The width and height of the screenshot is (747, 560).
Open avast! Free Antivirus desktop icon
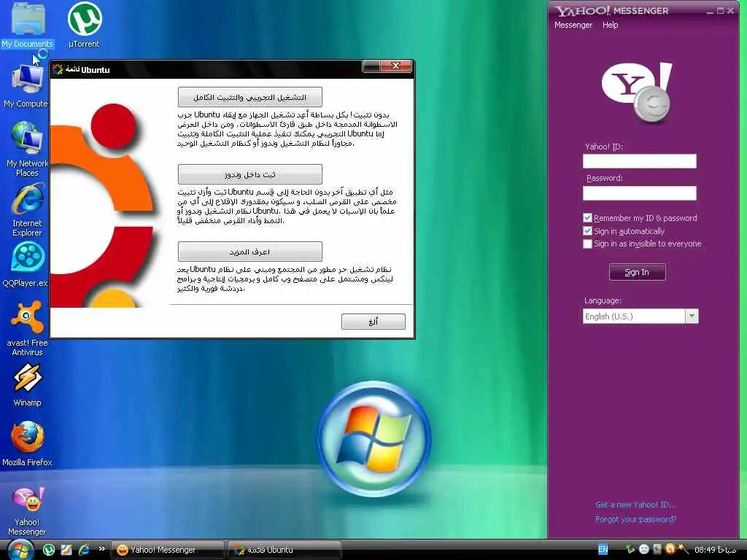pos(27,329)
